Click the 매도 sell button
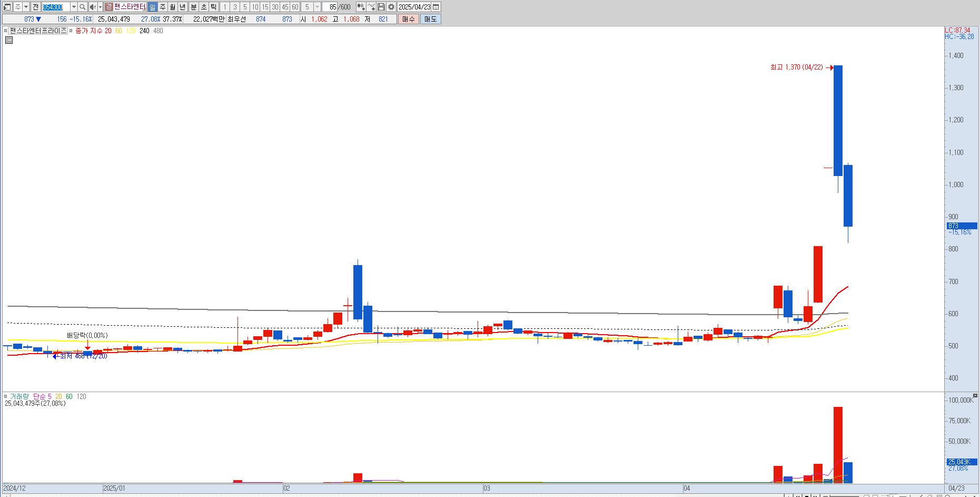 click(x=430, y=19)
